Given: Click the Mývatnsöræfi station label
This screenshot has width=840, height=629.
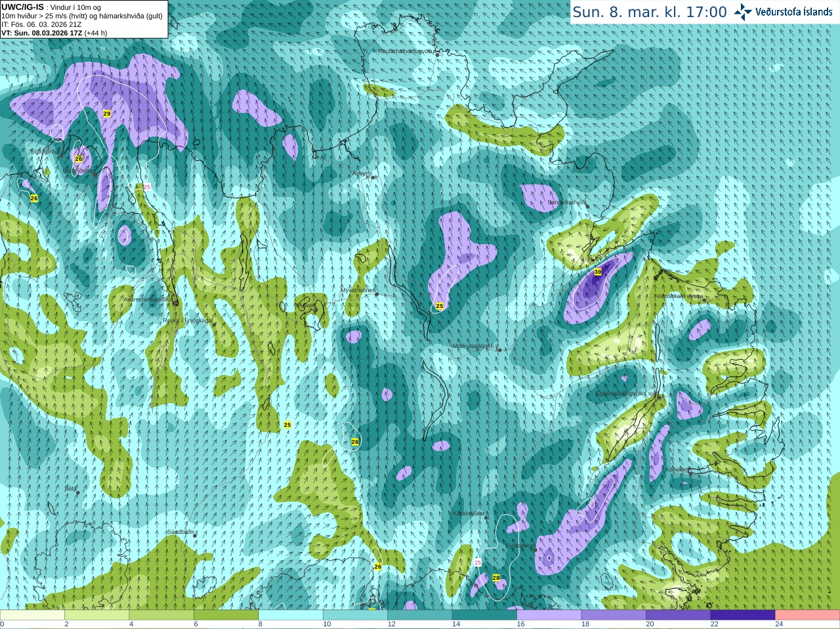Looking at the screenshot, I should point(358,290).
